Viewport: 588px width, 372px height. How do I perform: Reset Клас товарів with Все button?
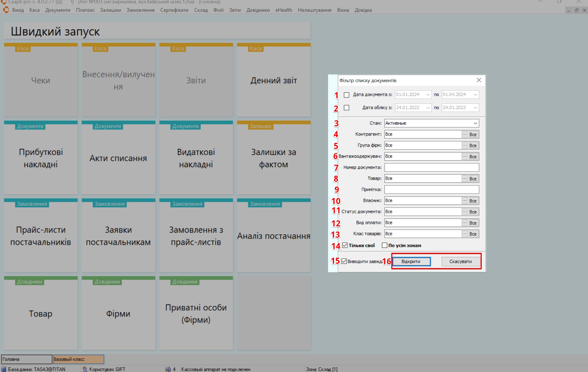[473, 234]
